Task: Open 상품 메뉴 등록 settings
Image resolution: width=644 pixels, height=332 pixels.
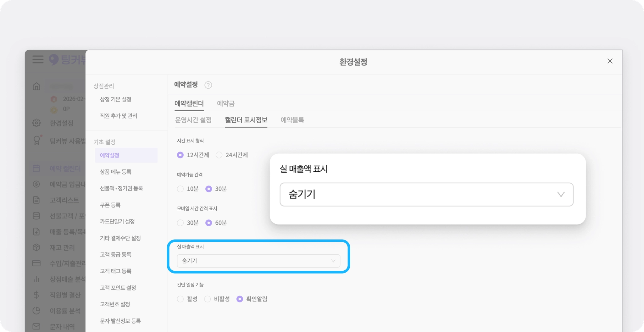Action: click(x=115, y=172)
